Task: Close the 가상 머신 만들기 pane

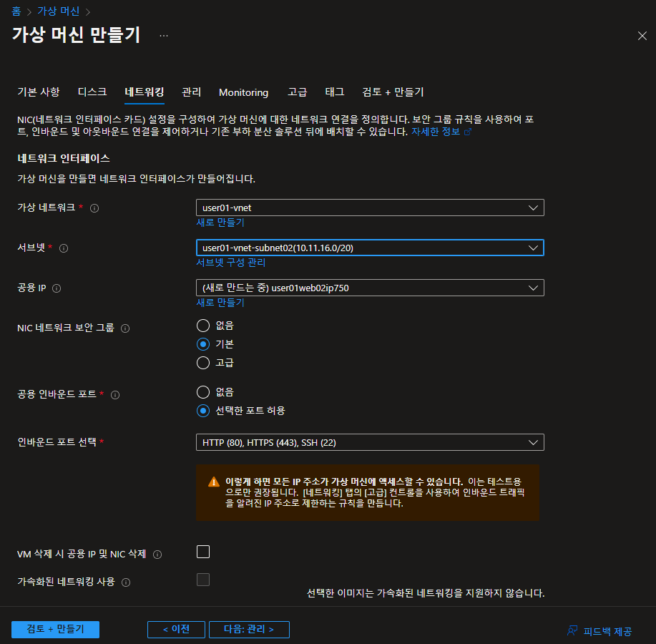Action: coord(642,36)
